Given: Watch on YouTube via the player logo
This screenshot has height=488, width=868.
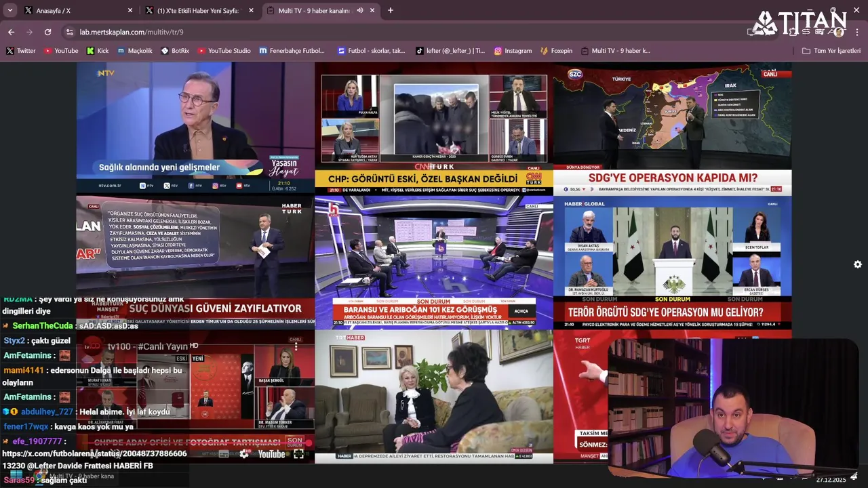Looking at the screenshot, I should tap(271, 454).
